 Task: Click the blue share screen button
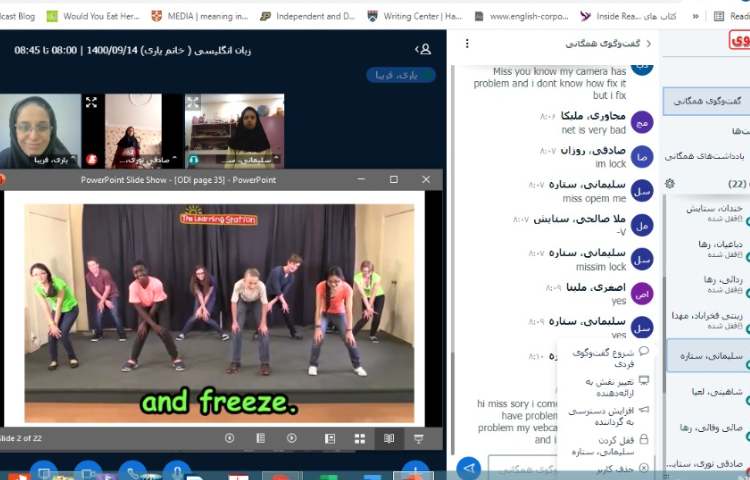44,470
